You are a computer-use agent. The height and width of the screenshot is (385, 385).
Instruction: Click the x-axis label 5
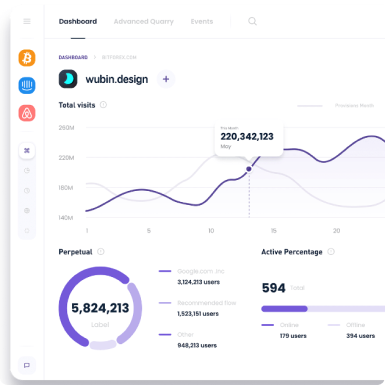(x=149, y=231)
